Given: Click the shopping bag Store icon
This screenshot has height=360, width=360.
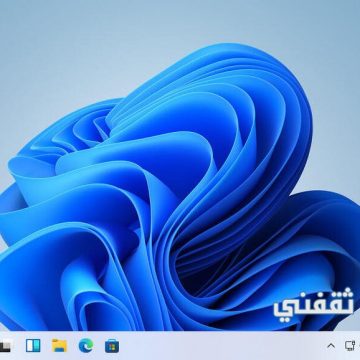Looking at the screenshot, I should click(x=112, y=346).
